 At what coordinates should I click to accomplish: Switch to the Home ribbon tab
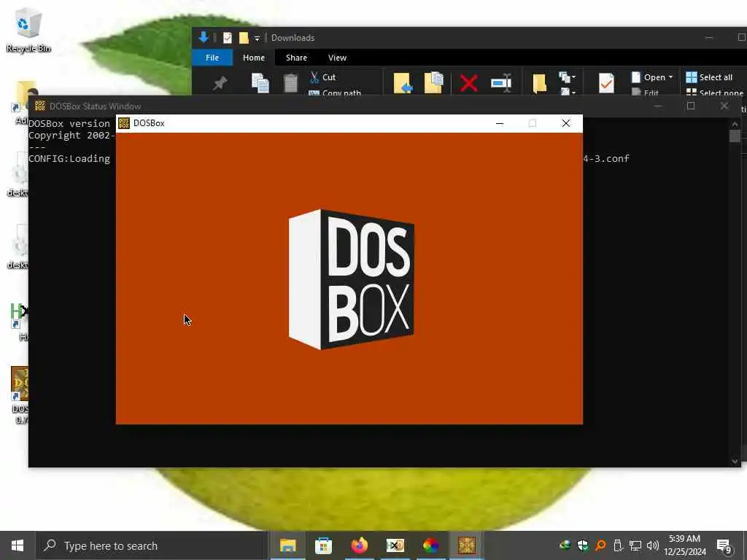tap(253, 58)
